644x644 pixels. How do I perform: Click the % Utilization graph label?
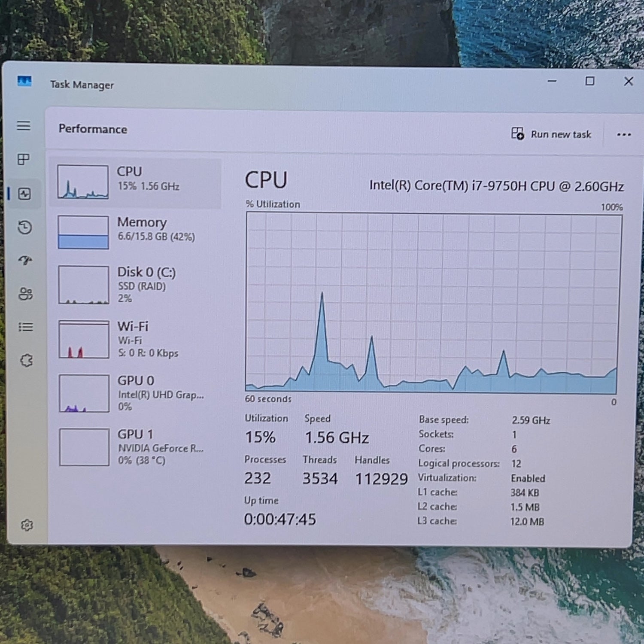(273, 204)
